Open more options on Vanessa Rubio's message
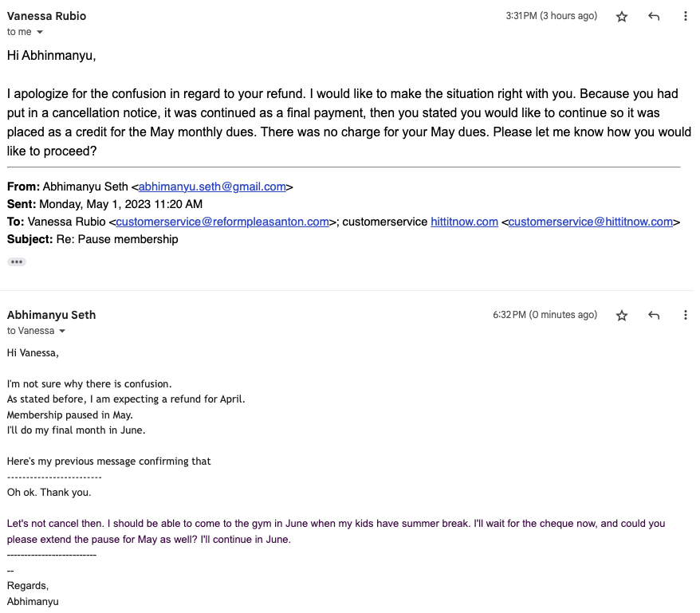700x613 pixels. click(686, 17)
